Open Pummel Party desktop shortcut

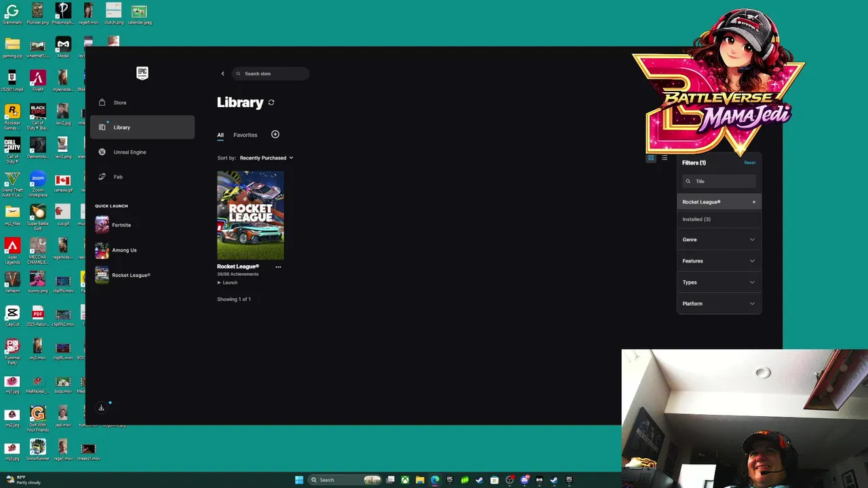point(12,351)
